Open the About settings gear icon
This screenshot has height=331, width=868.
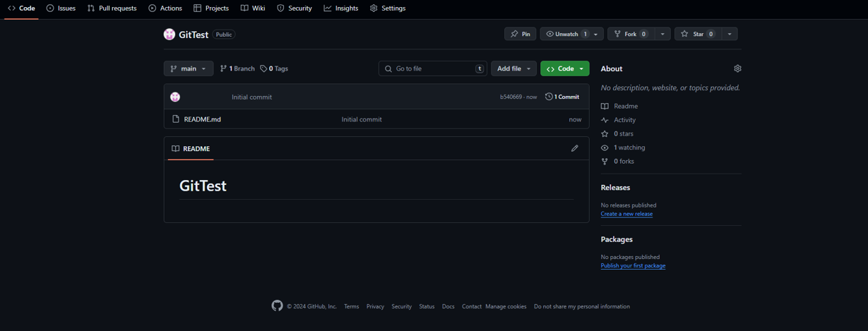(x=737, y=68)
